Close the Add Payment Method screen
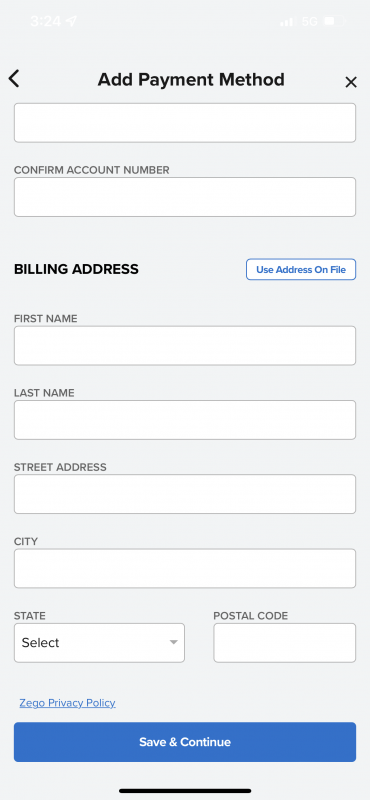The height and width of the screenshot is (800, 370). tap(351, 82)
